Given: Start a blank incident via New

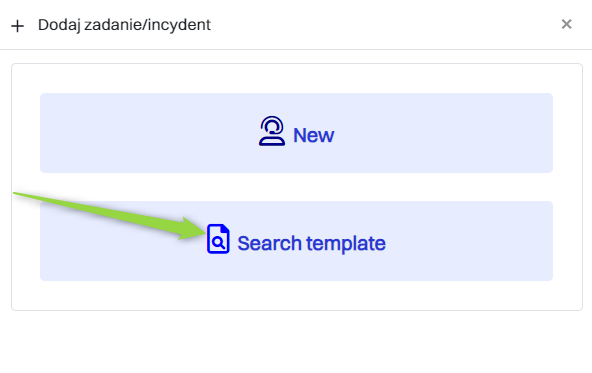Looking at the screenshot, I should (x=296, y=133).
